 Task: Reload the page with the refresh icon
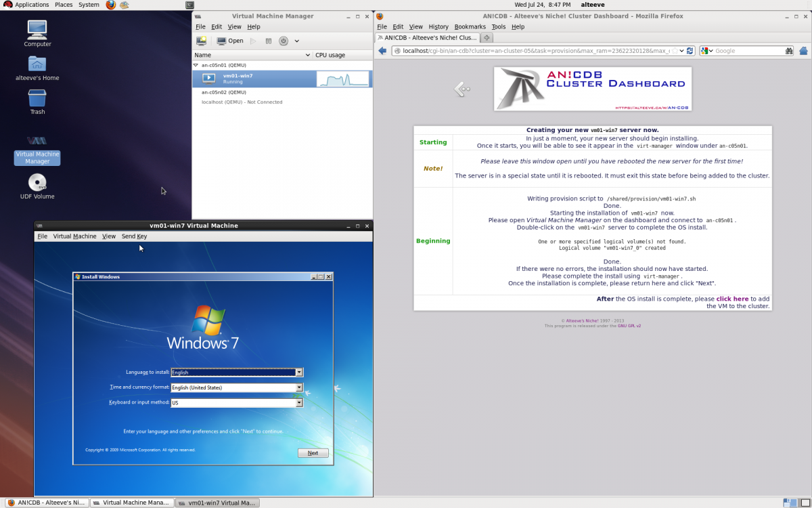pyautogui.click(x=690, y=51)
